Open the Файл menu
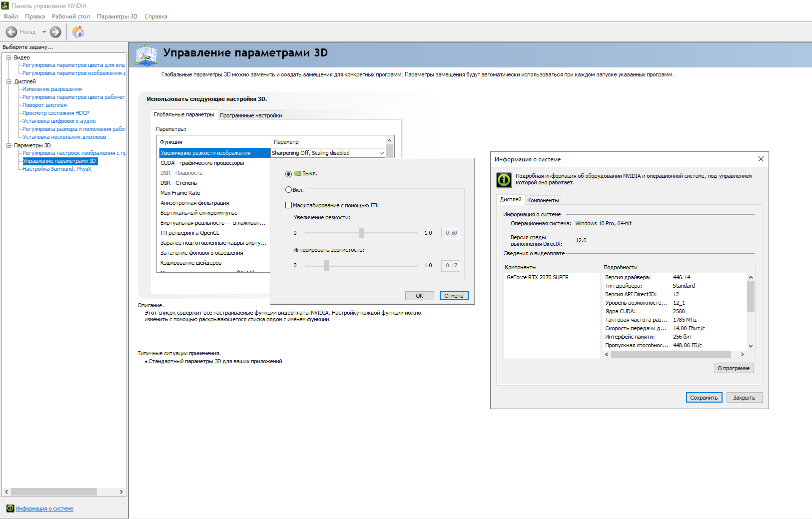This screenshot has height=519, width=812. (x=10, y=16)
